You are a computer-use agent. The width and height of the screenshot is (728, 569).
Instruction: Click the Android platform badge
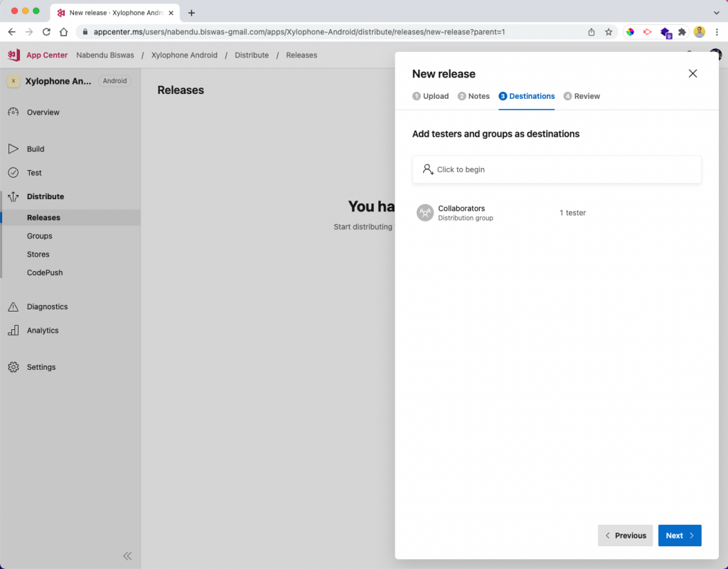114,81
